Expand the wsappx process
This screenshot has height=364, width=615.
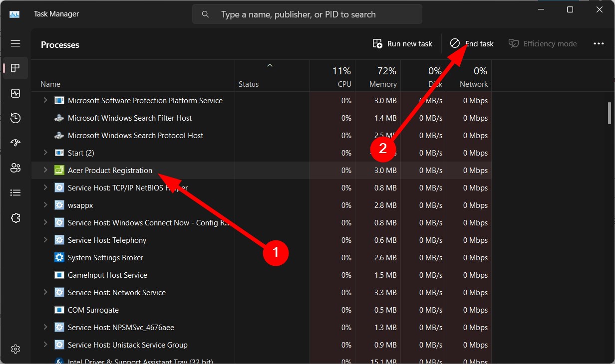(x=45, y=205)
